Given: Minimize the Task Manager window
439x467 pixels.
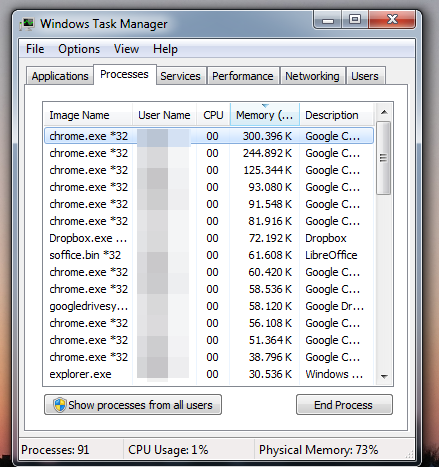Looking at the screenshot, I should 328,20.
